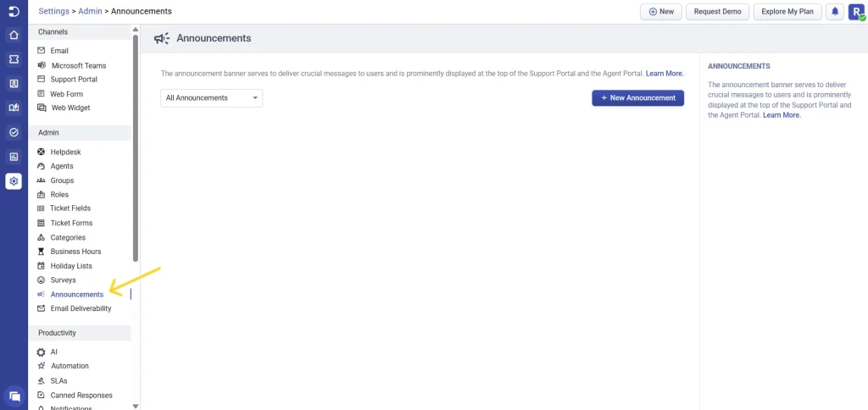The image size is (868, 410).
Task: Click the people icon beside Groups
Action: (x=41, y=180)
